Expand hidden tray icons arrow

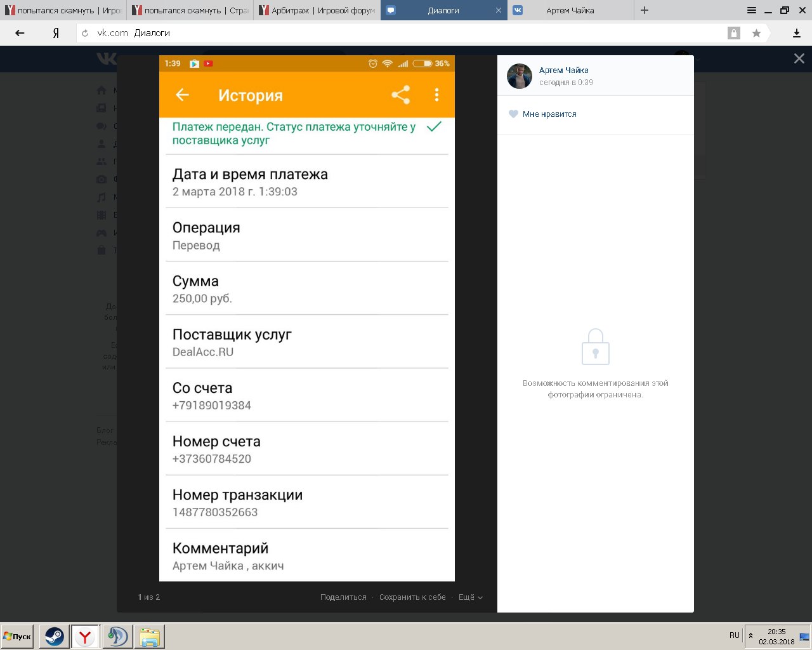pyautogui.click(x=751, y=635)
